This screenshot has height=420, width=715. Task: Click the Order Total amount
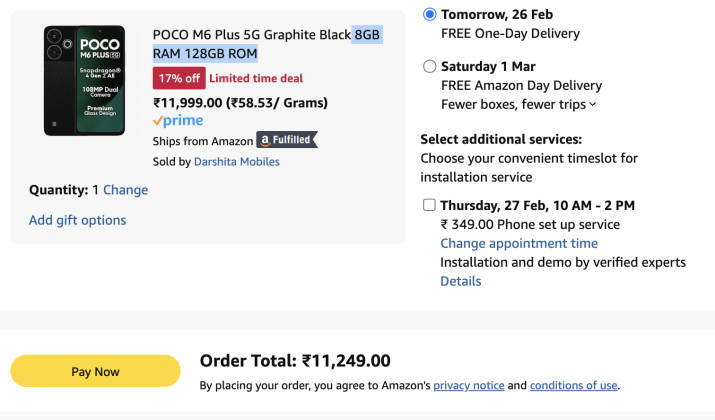click(346, 361)
